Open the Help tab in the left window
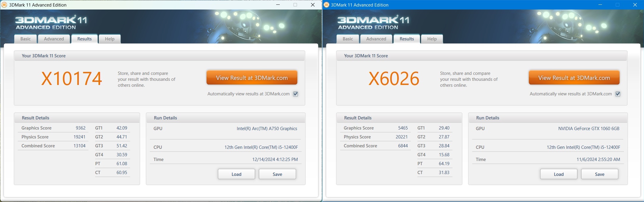The image size is (644, 202). click(x=110, y=39)
